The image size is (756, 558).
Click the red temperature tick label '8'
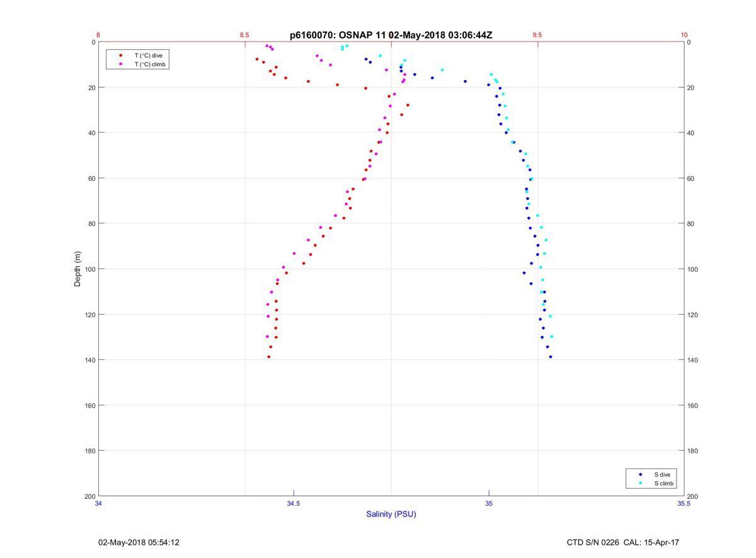click(x=98, y=35)
